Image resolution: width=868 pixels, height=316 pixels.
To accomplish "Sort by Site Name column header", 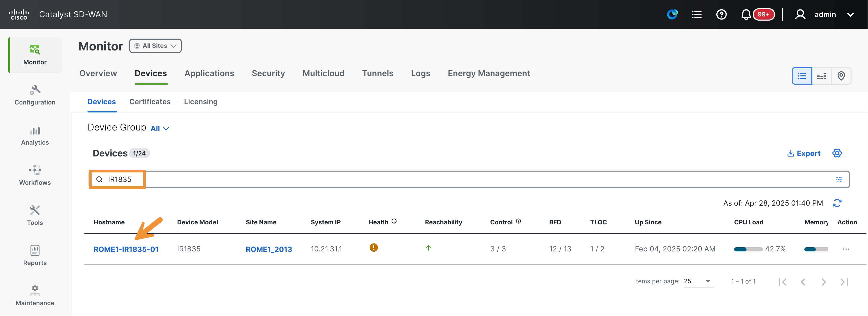I will [x=261, y=222].
